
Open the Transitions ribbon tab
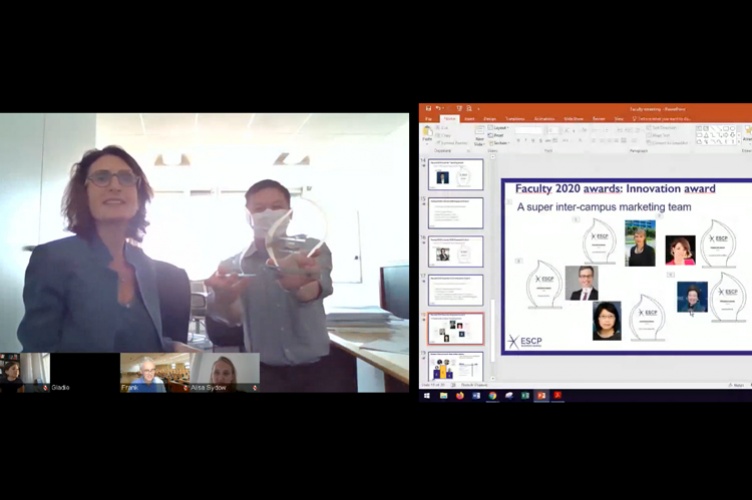click(515, 118)
